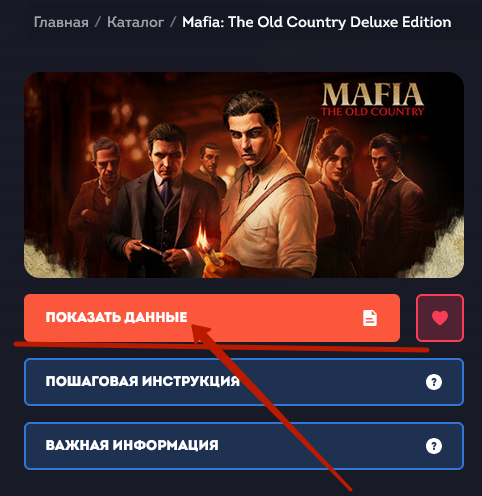Open the Mafia game banner image

coord(244,175)
